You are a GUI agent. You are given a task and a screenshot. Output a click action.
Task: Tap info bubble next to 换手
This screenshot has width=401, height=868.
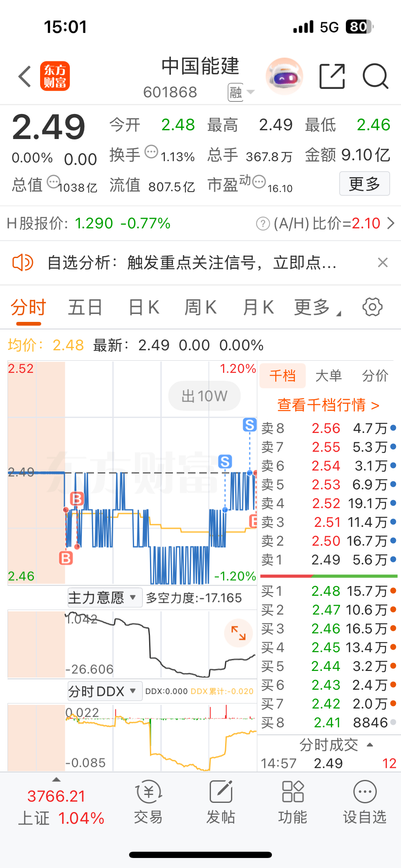pos(151,152)
